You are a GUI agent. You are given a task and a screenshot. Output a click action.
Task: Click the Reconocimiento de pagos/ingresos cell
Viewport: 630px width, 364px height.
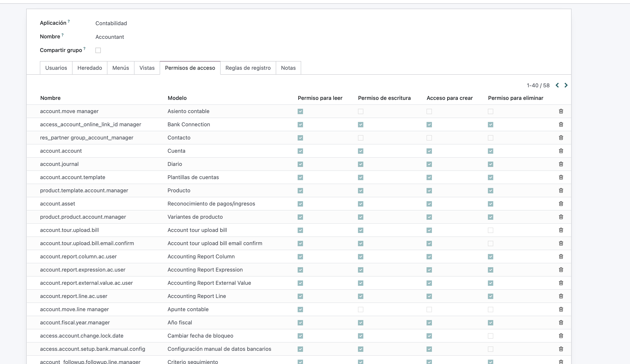(211, 204)
